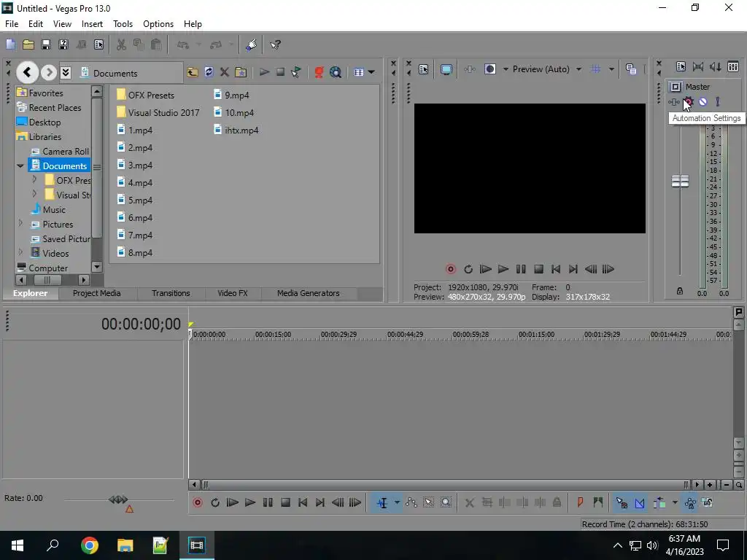Open Chrome from the Windows taskbar
The width and height of the screenshot is (747, 560).
[90, 545]
